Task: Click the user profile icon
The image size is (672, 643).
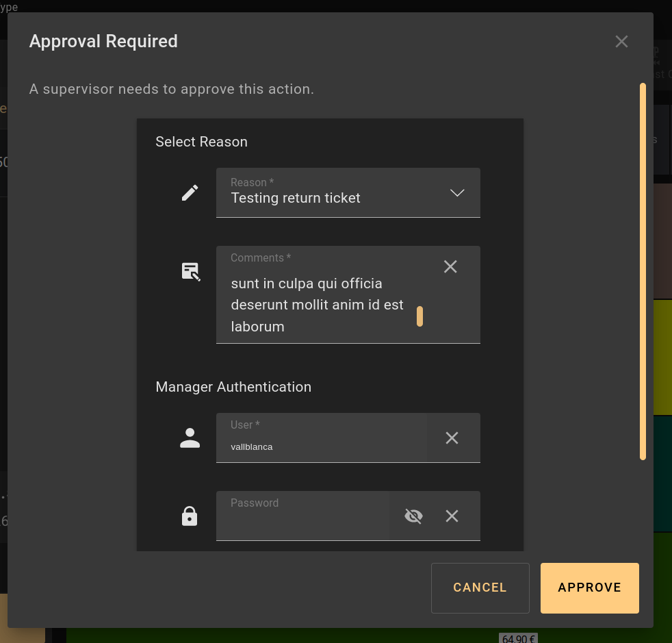Action: [x=190, y=438]
